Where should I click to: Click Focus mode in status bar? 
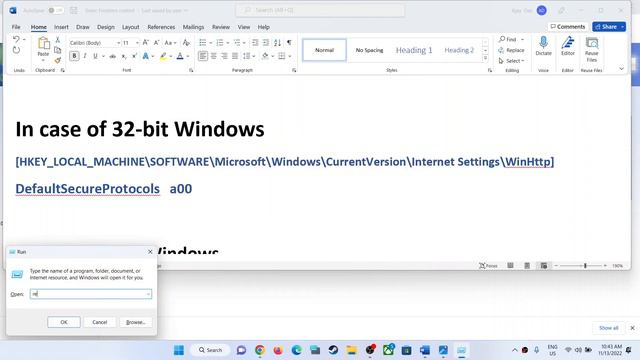[488, 266]
